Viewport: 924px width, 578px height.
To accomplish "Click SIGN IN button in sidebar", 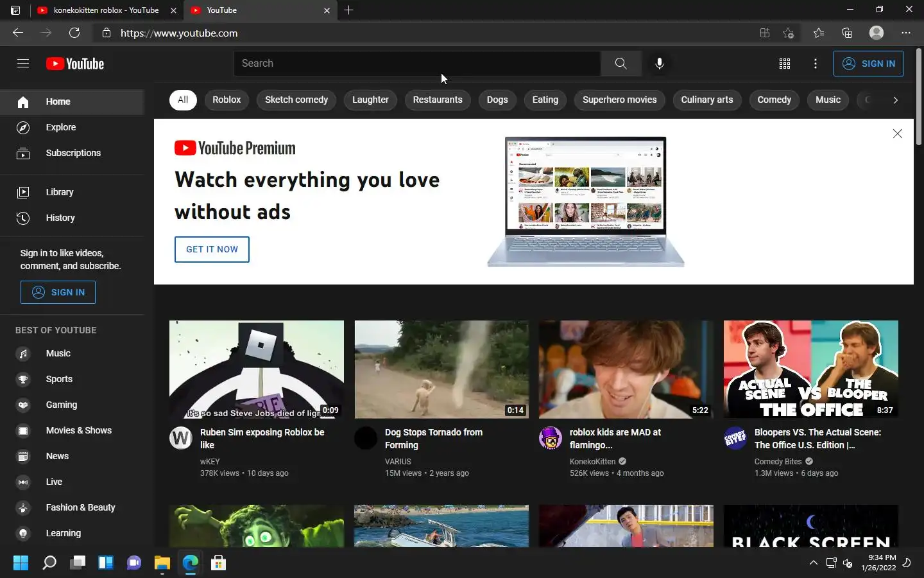I will click(x=58, y=292).
